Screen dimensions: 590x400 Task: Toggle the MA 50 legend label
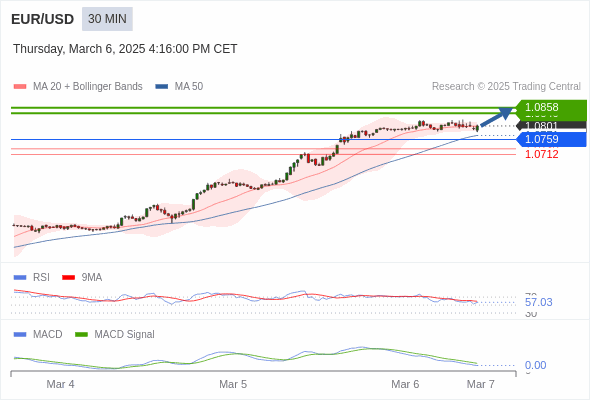click(x=189, y=87)
